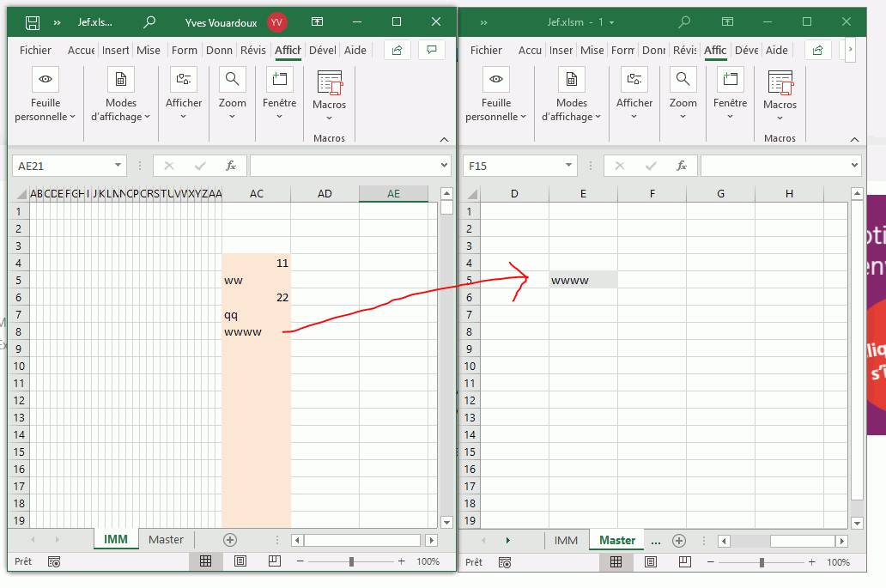Open Zoom magnifier in left window ribbon

(233, 79)
